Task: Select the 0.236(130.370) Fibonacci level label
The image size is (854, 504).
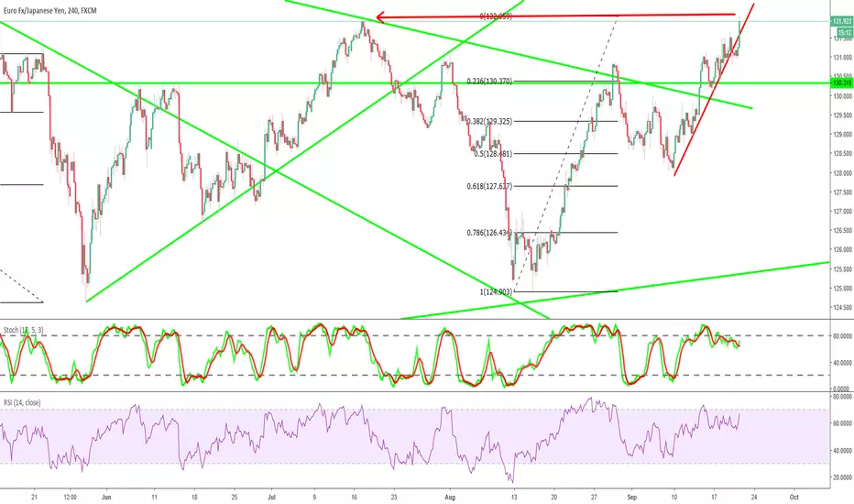Action: [489, 82]
